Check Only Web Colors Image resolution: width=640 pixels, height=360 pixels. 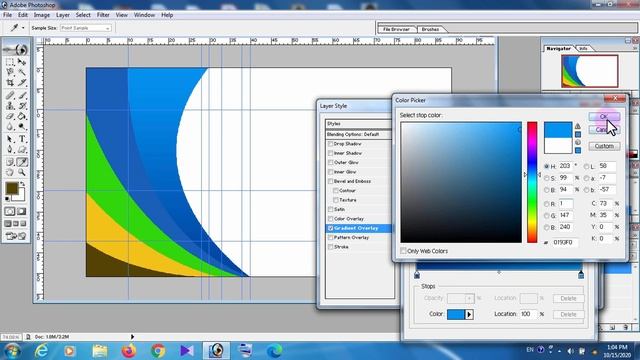click(403, 251)
